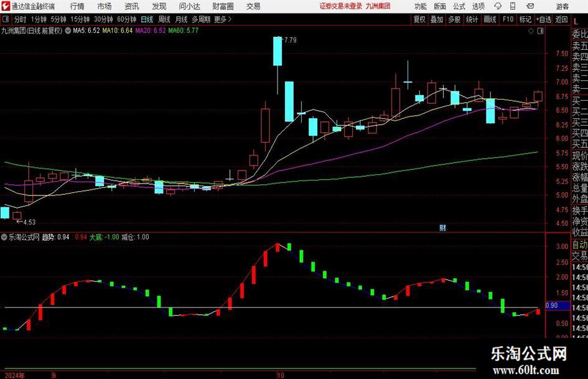The height and width of the screenshot is (379, 588).
Task: Expand the 更多 periods chevron
Action: 223,19
